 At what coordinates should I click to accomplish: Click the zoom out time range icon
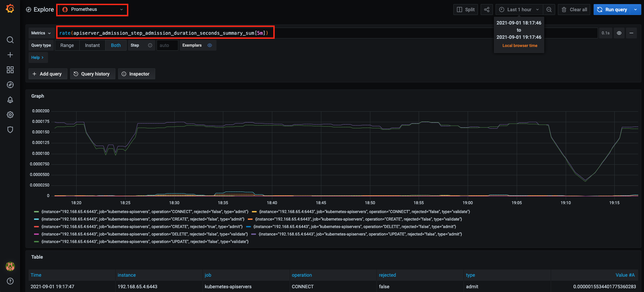549,10
